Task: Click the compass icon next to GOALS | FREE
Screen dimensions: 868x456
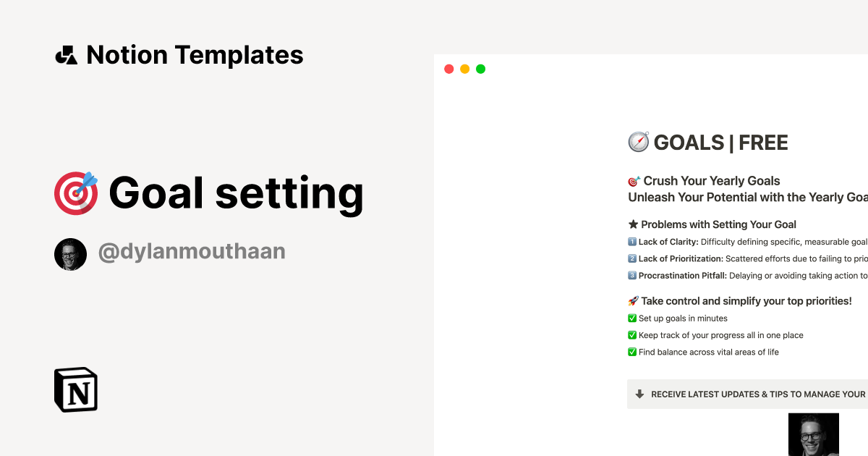Action: click(x=637, y=142)
